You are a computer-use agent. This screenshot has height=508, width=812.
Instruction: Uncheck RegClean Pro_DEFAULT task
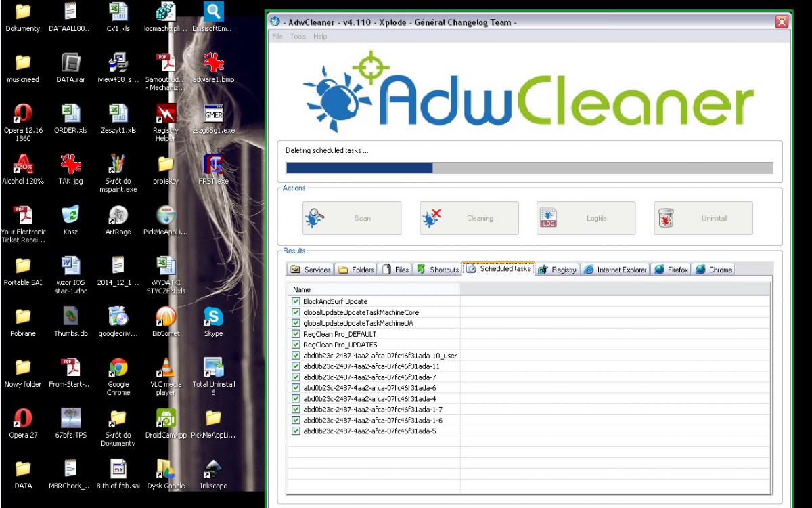296,334
